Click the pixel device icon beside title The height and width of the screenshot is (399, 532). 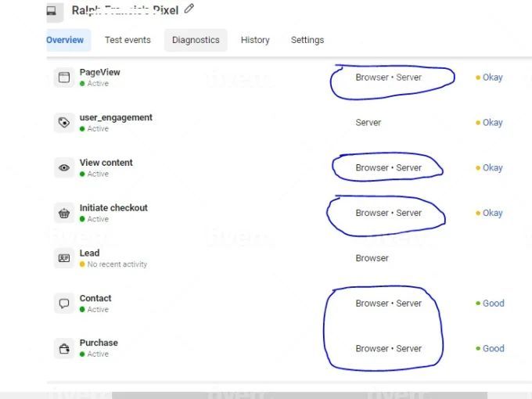click(x=52, y=10)
